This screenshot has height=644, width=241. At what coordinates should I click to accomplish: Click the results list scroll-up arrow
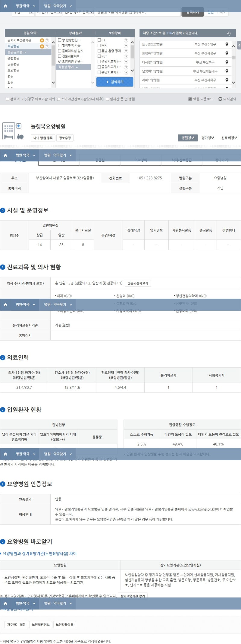click(233, 46)
